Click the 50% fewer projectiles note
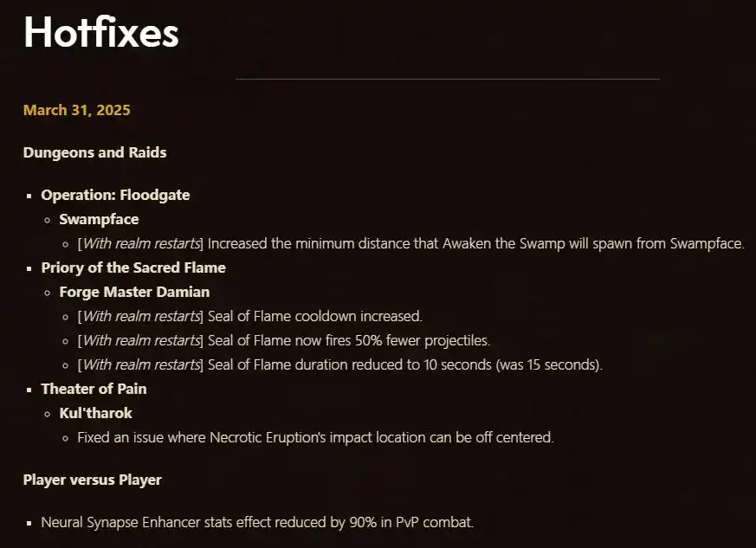Screen dimensions: 756x548 coord(283,340)
